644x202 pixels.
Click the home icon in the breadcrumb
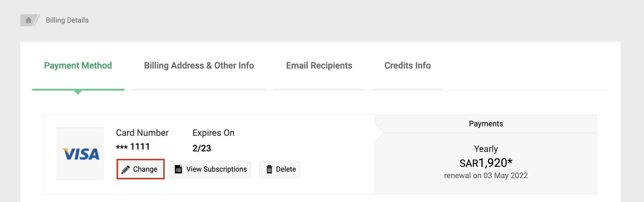29,20
